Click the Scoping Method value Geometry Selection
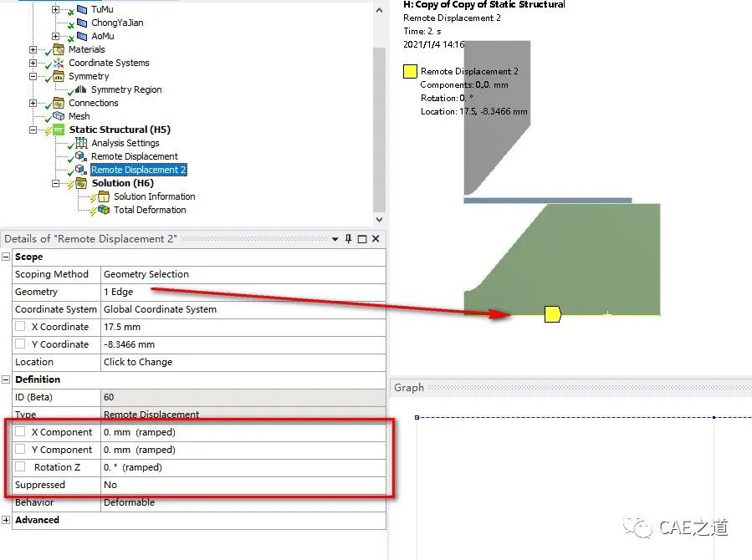The image size is (752, 560). 243,274
